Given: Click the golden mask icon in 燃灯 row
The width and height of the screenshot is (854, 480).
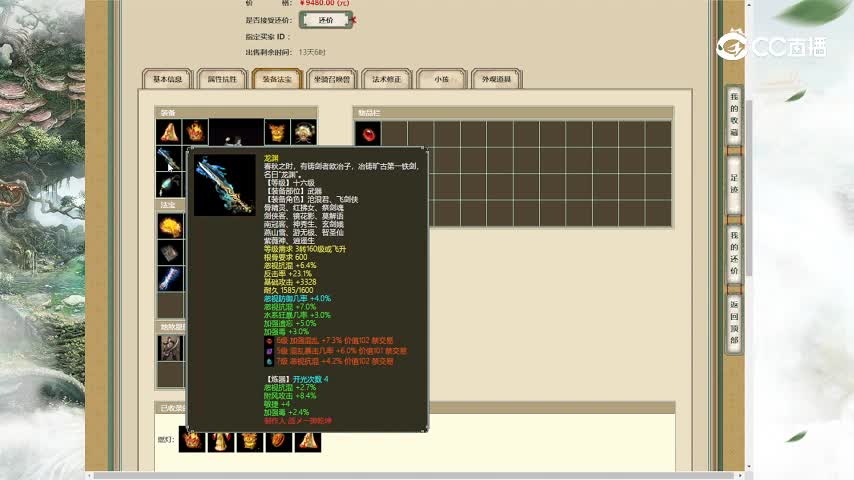Looking at the screenshot, I should (250, 439).
